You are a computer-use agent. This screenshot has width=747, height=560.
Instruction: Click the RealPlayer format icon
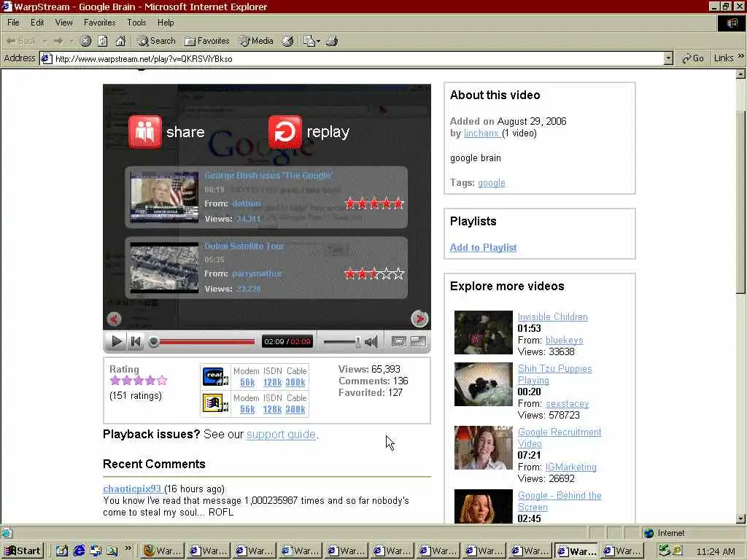point(215,377)
